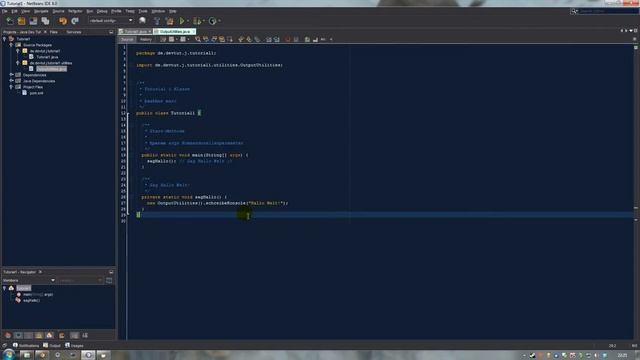Click the Redo arrow icon
The image size is (640, 360).
pos(75,21)
